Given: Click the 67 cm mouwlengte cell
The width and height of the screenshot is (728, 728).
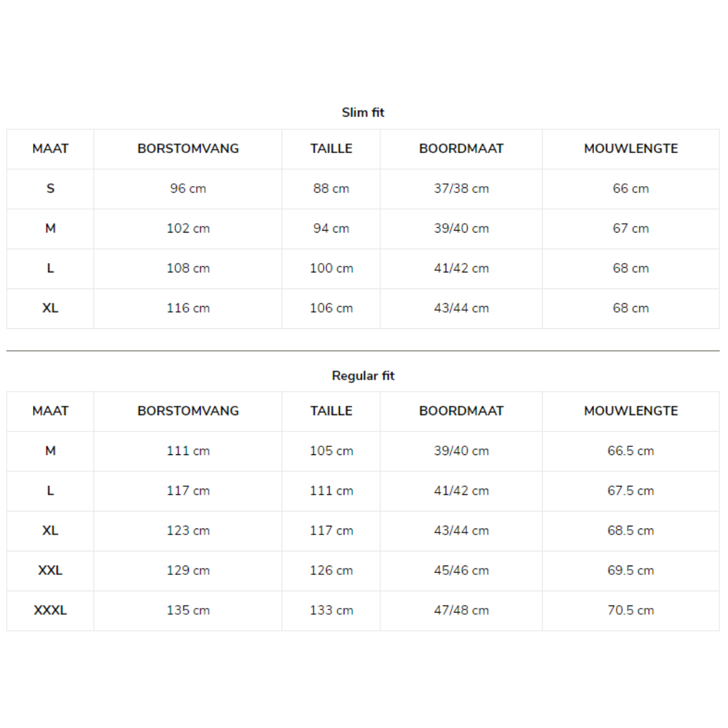Looking at the screenshot, I should (630, 229).
